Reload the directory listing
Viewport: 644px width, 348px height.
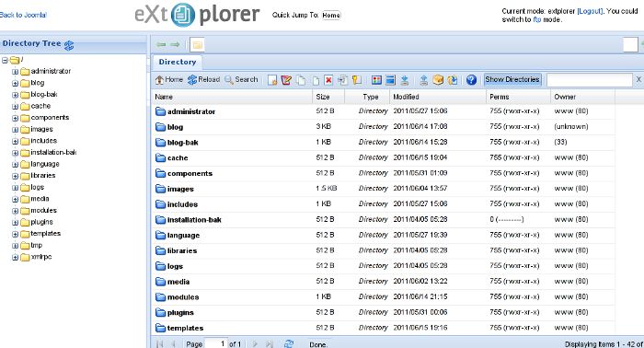[x=203, y=80]
